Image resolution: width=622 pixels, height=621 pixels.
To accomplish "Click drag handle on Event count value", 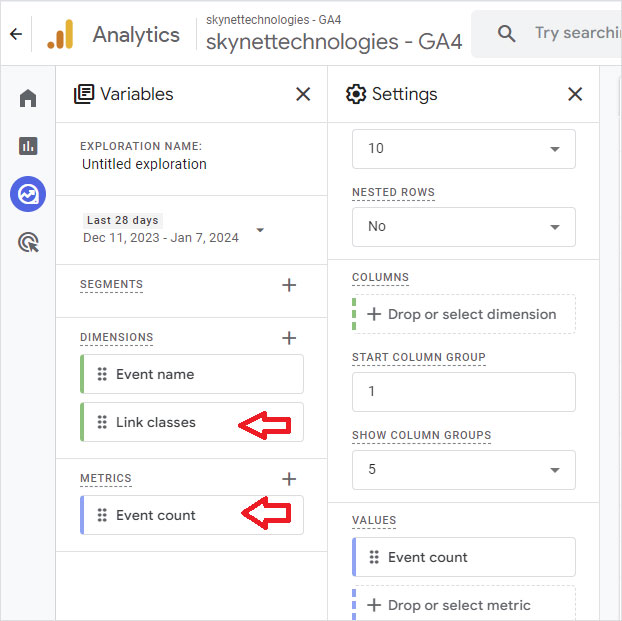I will point(374,557).
